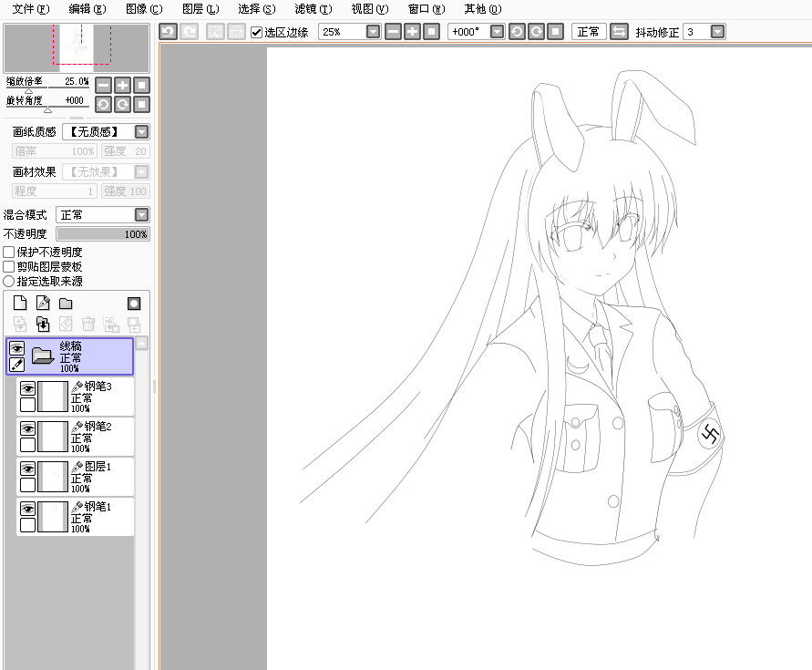
Task: Open the 滤镜 menu
Action: click(313, 9)
